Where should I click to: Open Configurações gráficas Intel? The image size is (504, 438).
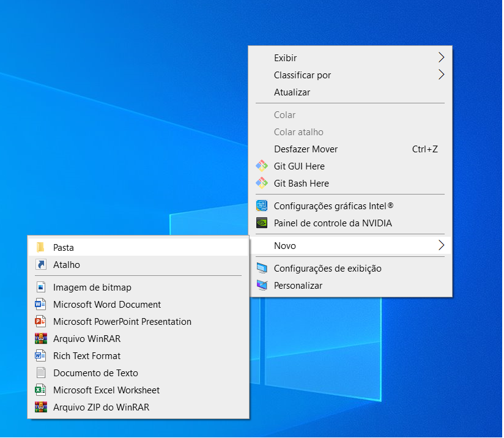coord(350,206)
